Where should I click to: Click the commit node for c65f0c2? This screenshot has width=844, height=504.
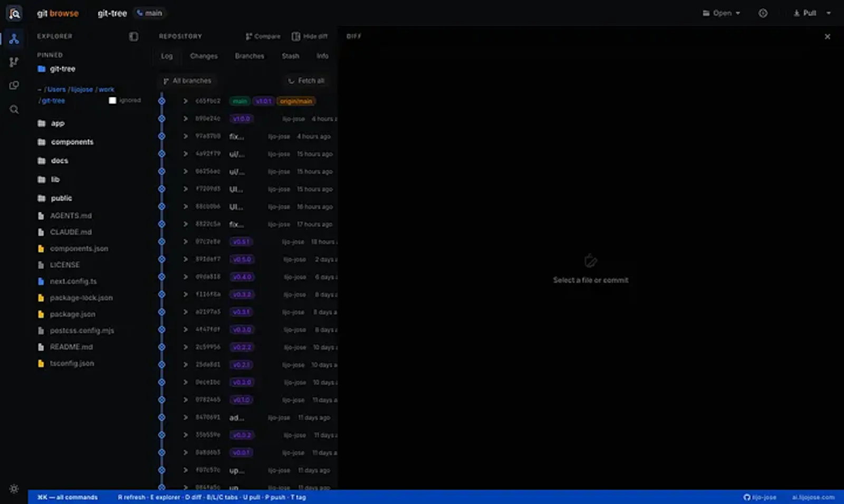click(162, 101)
